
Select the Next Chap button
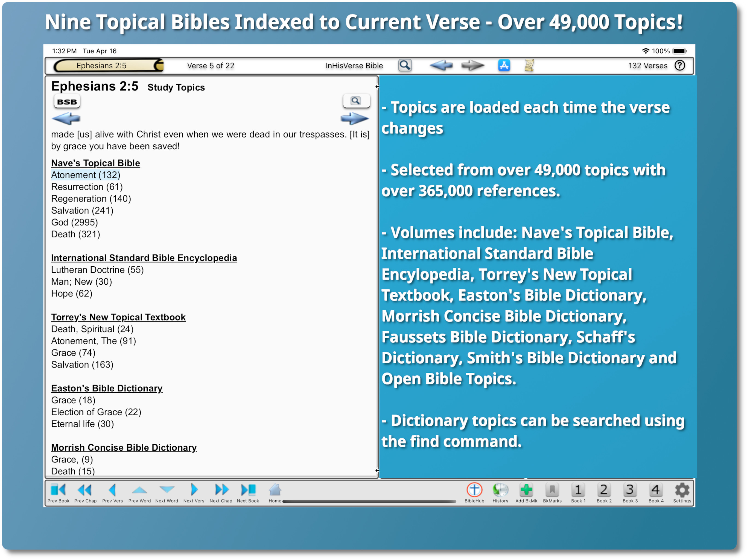pos(221,493)
